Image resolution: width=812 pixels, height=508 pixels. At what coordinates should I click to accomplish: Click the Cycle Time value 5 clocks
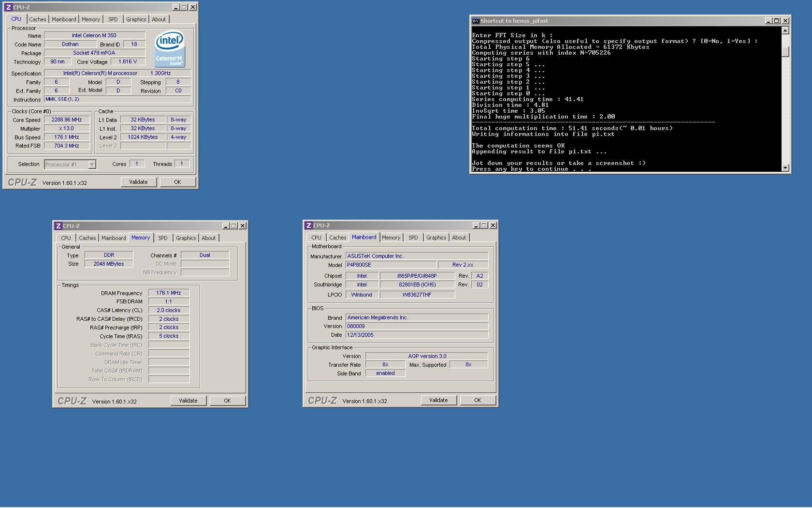169,336
